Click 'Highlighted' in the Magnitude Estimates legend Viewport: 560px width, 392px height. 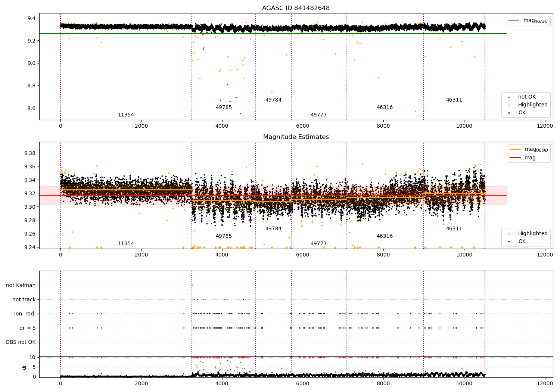(533, 234)
